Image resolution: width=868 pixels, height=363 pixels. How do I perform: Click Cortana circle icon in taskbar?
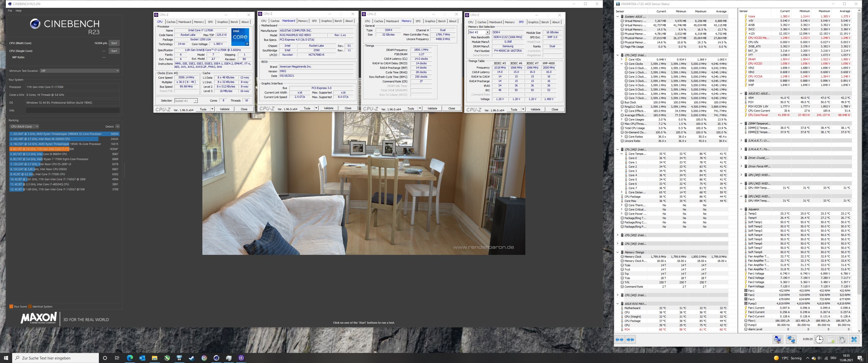click(x=105, y=358)
